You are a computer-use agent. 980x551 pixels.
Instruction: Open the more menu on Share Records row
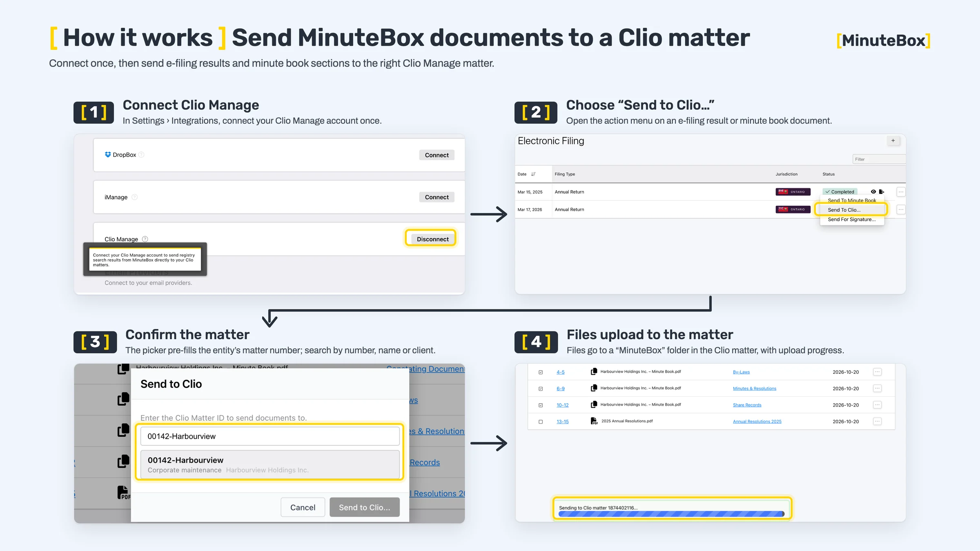coord(877,405)
